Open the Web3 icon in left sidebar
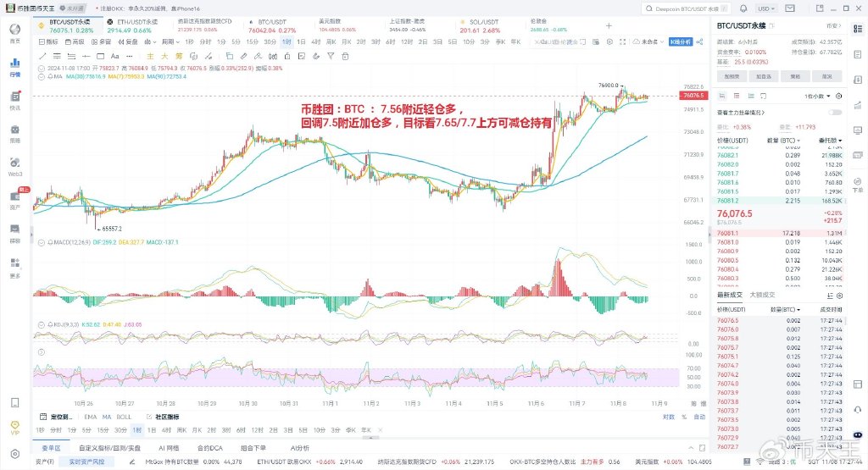 point(15,166)
